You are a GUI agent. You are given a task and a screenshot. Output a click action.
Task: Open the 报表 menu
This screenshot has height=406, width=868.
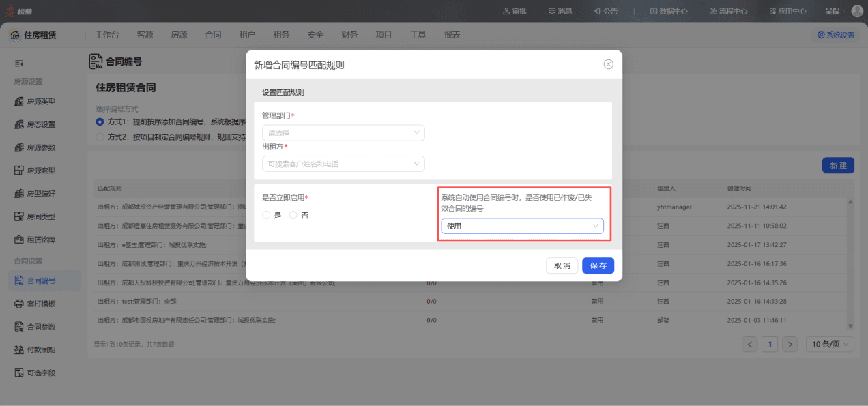452,35
